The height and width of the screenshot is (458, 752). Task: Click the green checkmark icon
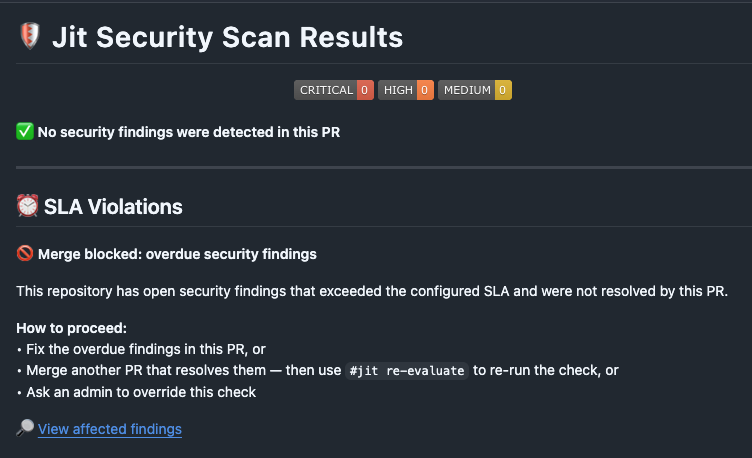click(x=25, y=131)
